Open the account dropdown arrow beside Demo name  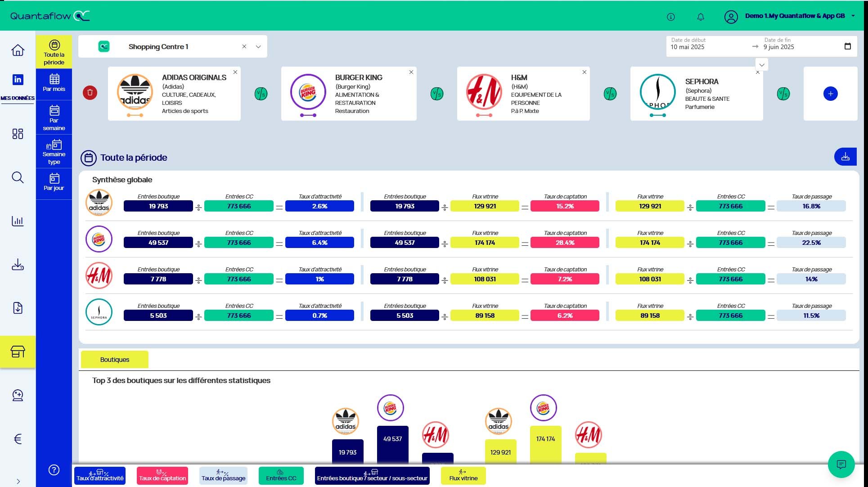(853, 16)
